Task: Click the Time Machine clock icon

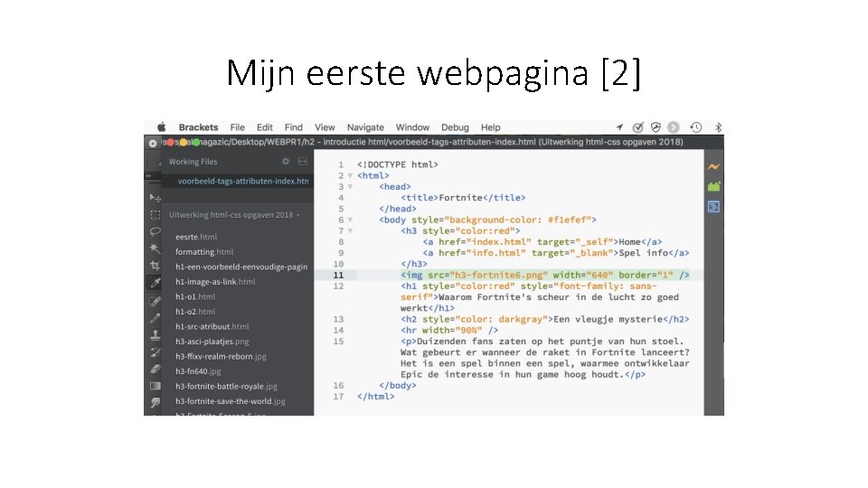Action: pos(696,127)
